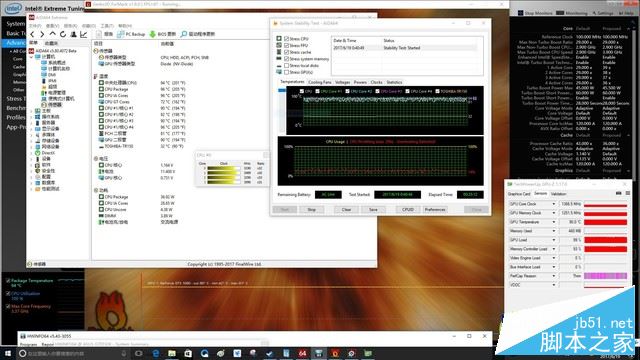
Task: Open GPU Core Clock sensor dropdown
Action: tap(554, 204)
